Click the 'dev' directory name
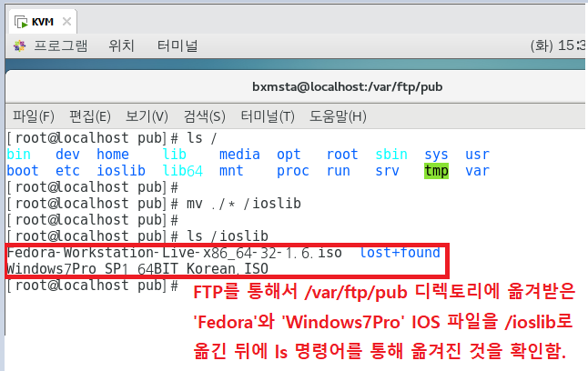The height and width of the screenshot is (371, 588). [x=67, y=155]
